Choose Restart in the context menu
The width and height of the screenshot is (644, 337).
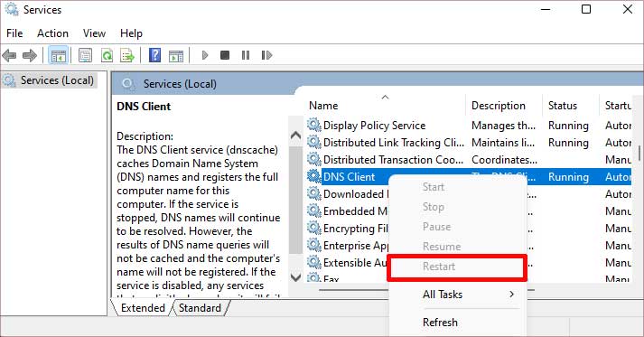[x=457, y=267]
